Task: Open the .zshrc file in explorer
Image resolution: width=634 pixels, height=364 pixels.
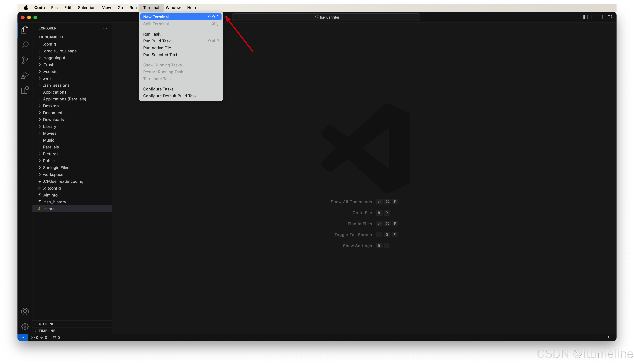Action: point(49,209)
